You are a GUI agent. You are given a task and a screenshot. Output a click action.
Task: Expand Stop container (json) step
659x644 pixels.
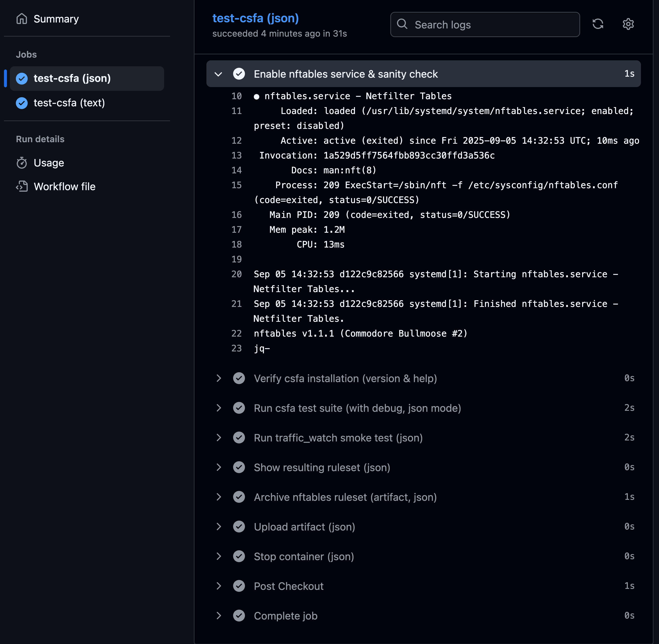219,557
